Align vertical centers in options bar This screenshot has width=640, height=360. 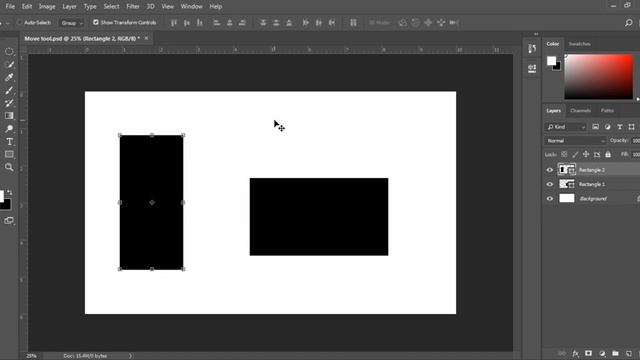[187, 23]
